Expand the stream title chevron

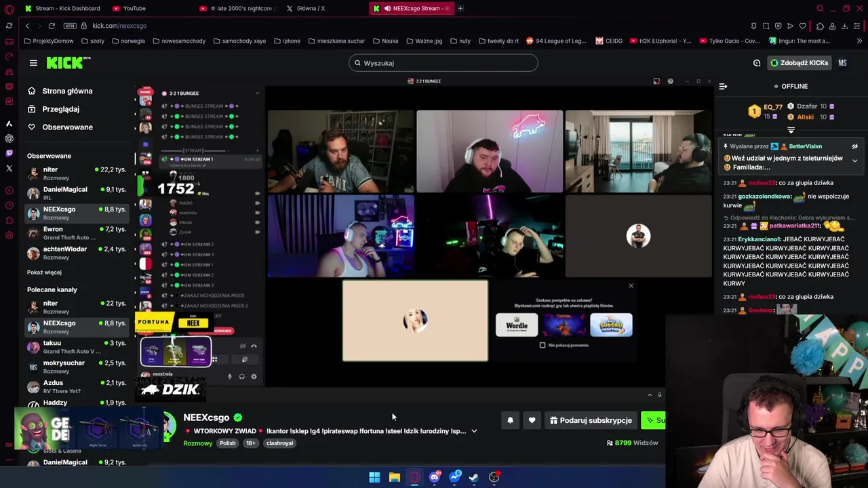coord(474,431)
